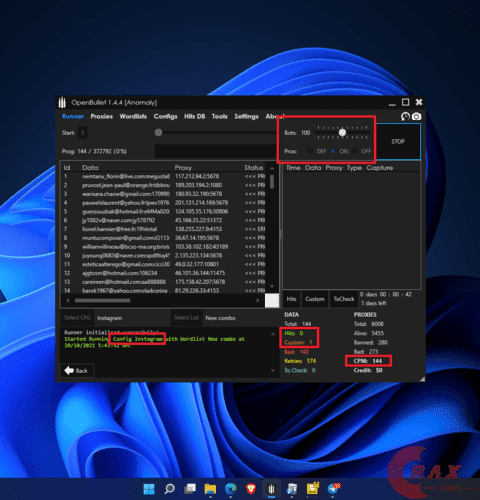Click the Start index input field

[x=83, y=133]
